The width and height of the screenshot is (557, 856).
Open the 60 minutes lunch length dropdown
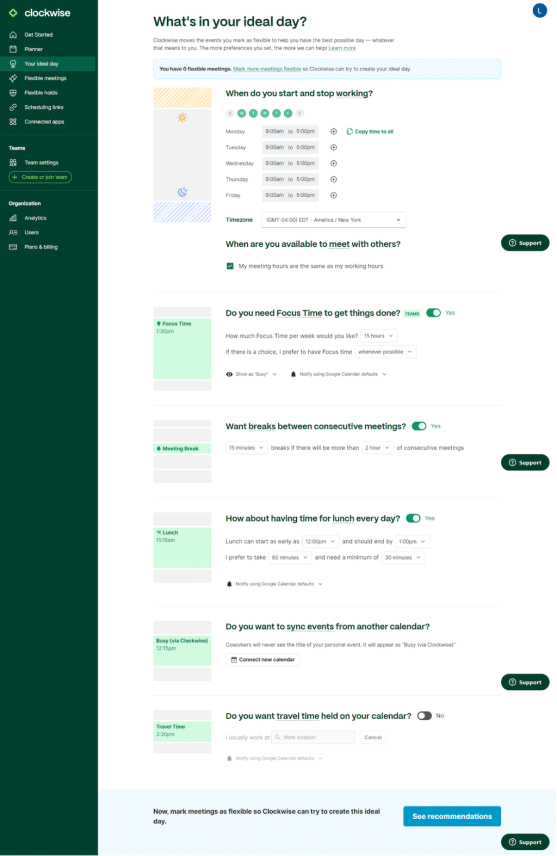tap(290, 557)
